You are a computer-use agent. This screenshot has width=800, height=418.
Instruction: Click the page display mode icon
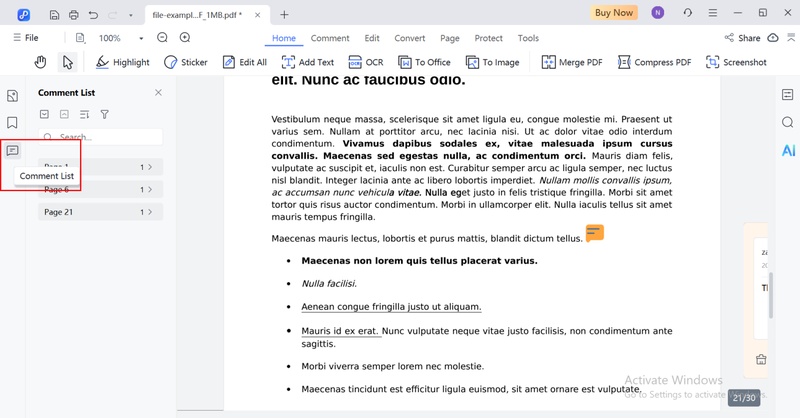[x=80, y=38]
